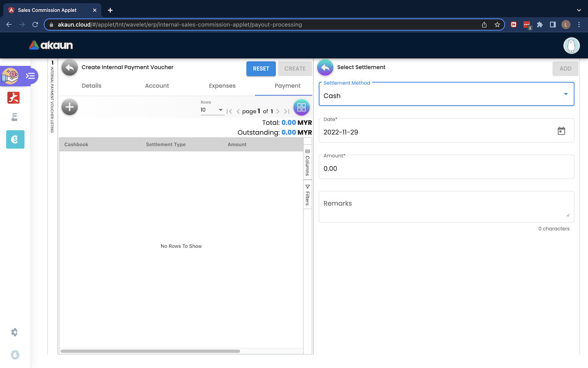Screen dimensions: 588x368
Task: Open the user avatar profile menu
Action: point(571,45)
